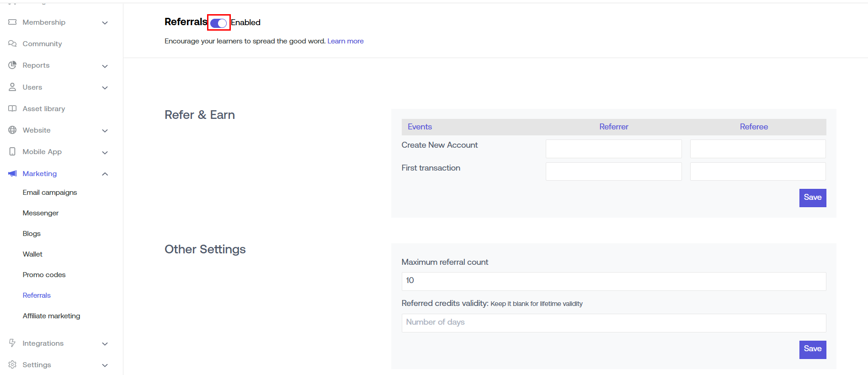The image size is (868, 375).
Task: Click the Membership card icon in sidebar
Action: click(x=12, y=22)
